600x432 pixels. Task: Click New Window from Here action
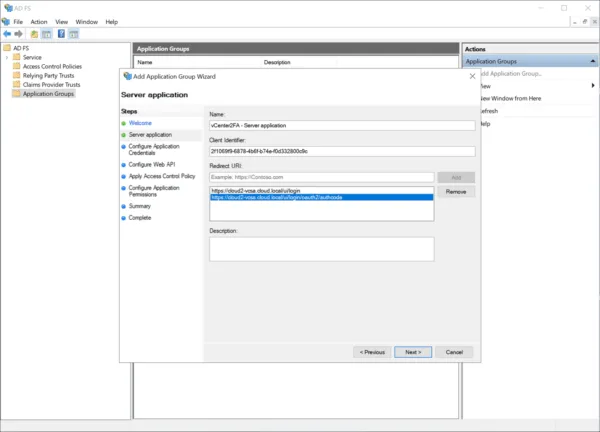tap(510, 98)
